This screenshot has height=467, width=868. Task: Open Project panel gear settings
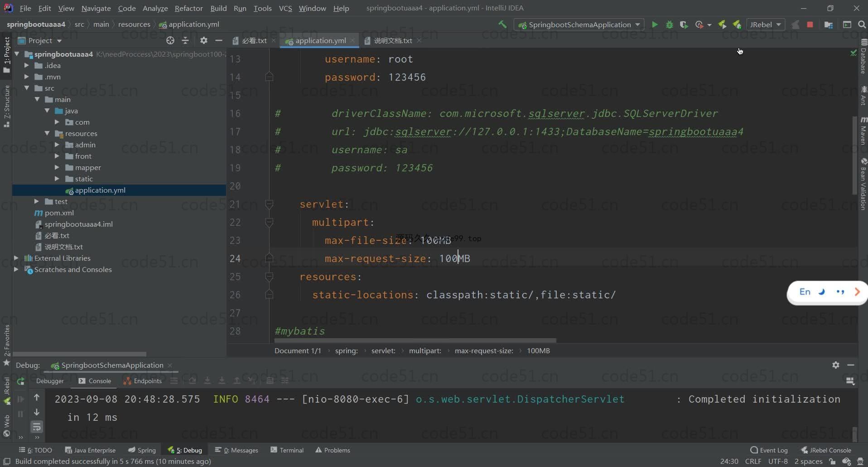[204, 40]
